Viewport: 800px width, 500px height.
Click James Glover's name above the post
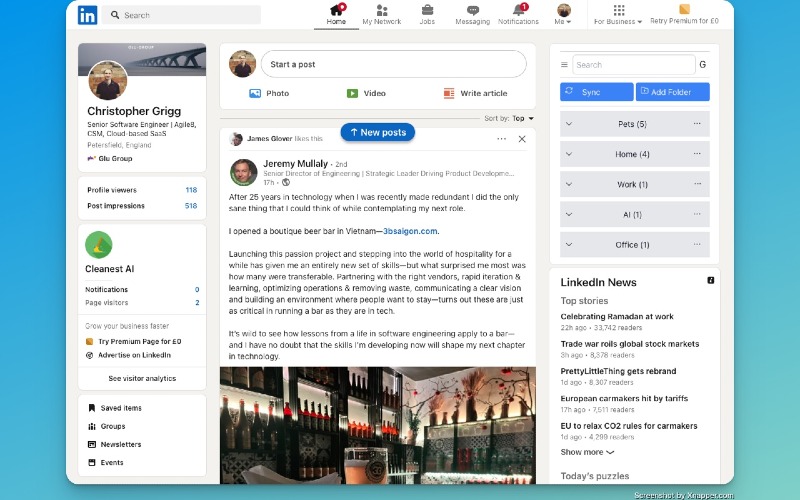coord(269,138)
